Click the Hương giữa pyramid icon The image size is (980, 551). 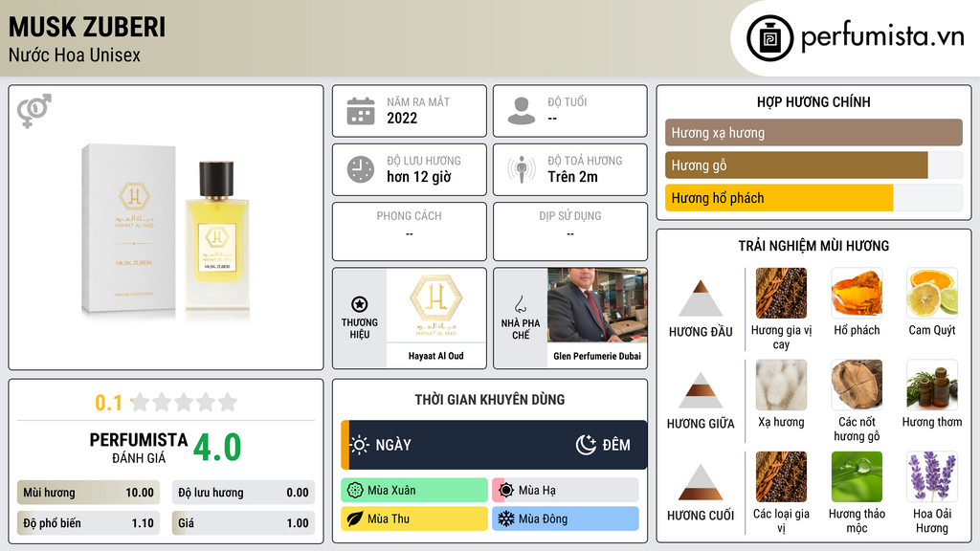click(701, 390)
